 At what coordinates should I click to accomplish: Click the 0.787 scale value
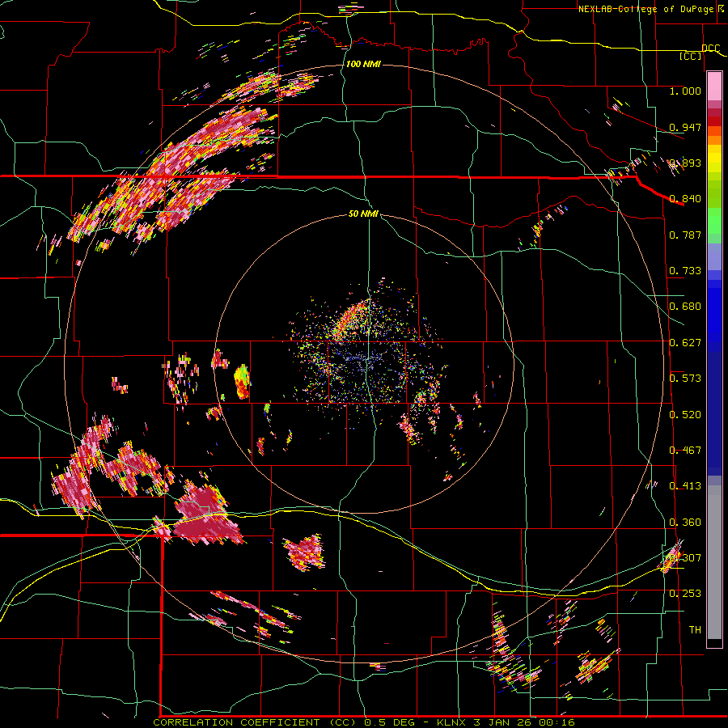pyautogui.click(x=685, y=235)
